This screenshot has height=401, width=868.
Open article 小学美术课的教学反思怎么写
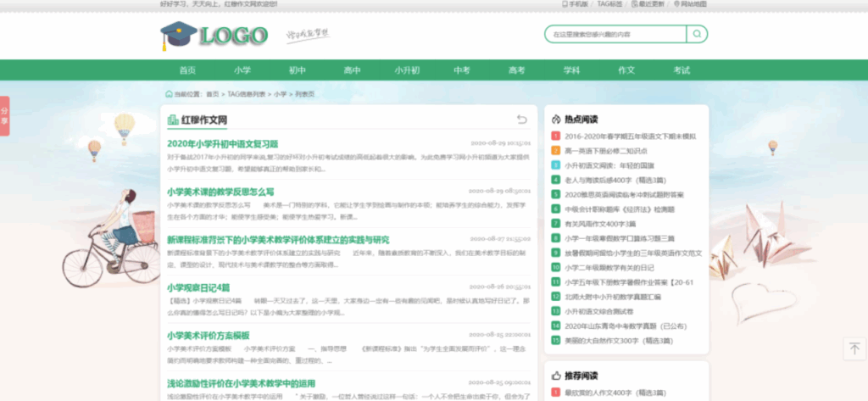tap(220, 192)
